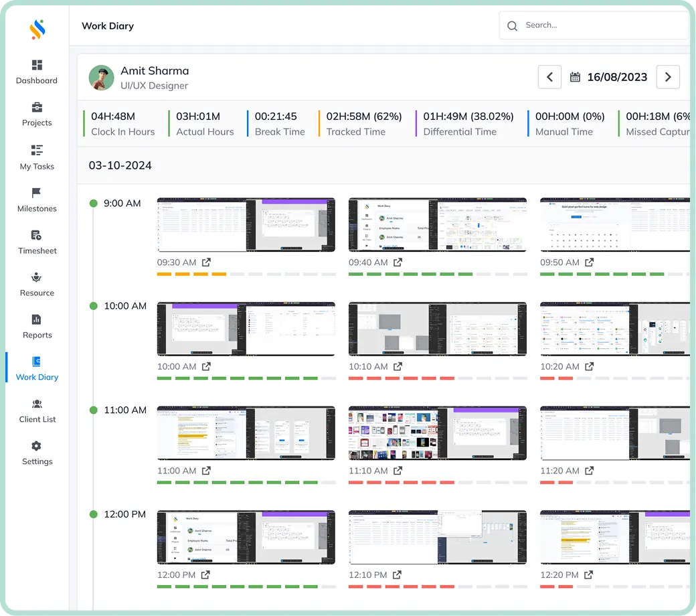Click the app logo in sidebar
This screenshot has height=616, width=696.
37,29
